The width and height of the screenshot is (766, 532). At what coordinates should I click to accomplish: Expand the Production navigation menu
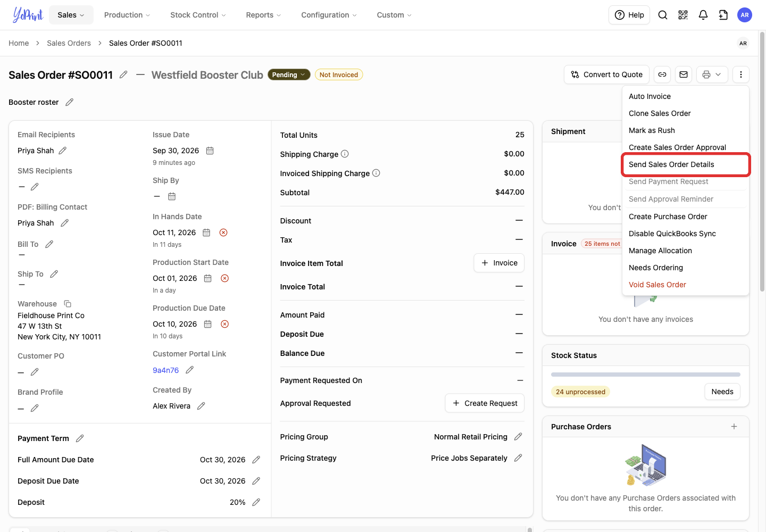coord(127,15)
